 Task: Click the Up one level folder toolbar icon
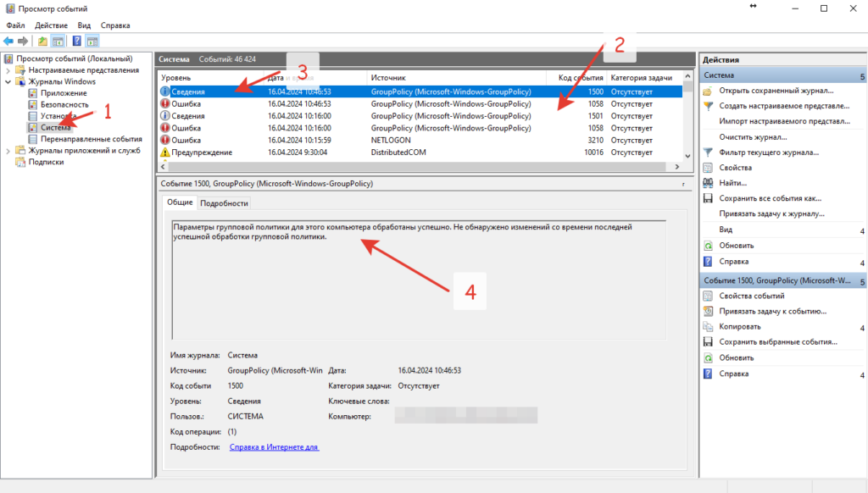point(42,41)
